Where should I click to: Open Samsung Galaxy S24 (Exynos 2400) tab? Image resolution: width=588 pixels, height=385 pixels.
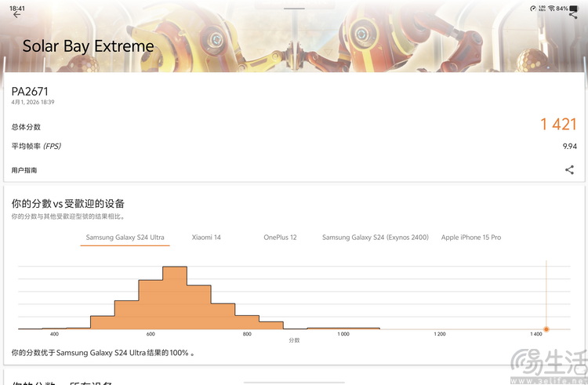click(x=375, y=237)
